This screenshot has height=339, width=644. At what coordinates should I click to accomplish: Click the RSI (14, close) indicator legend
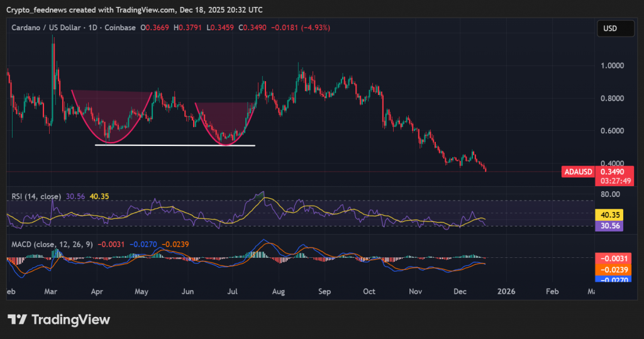[x=36, y=196]
